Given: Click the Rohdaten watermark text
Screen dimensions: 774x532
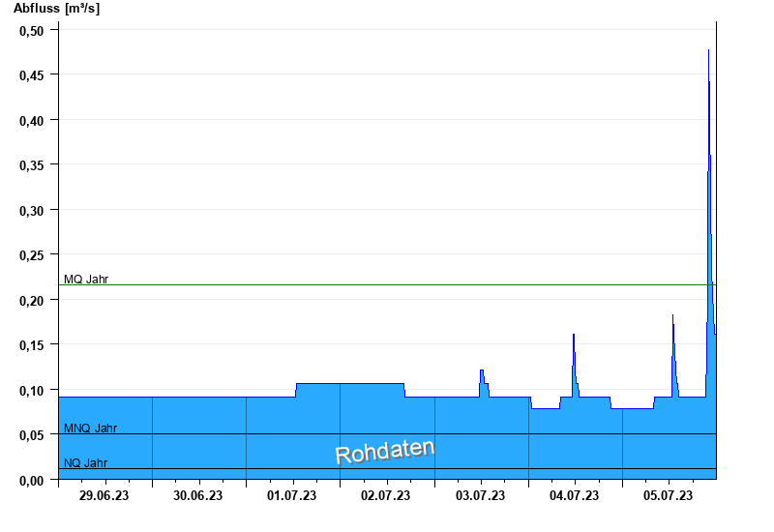Looking at the screenshot, I should [x=385, y=451].
